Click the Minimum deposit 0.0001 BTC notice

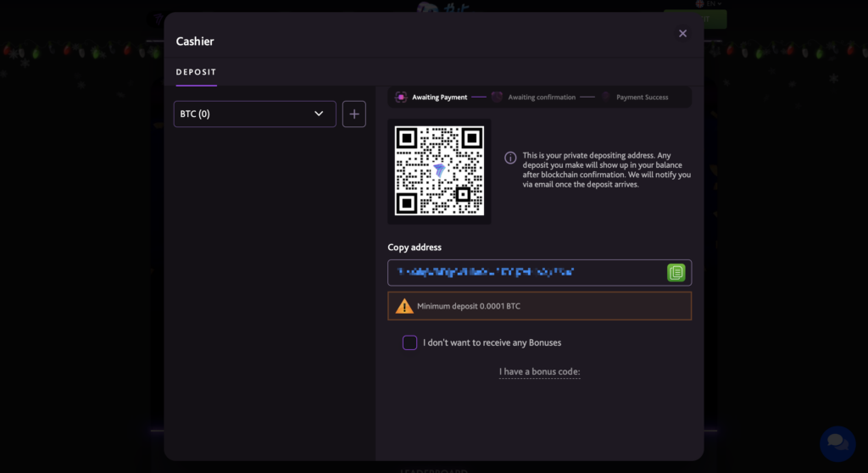point(540,306)
